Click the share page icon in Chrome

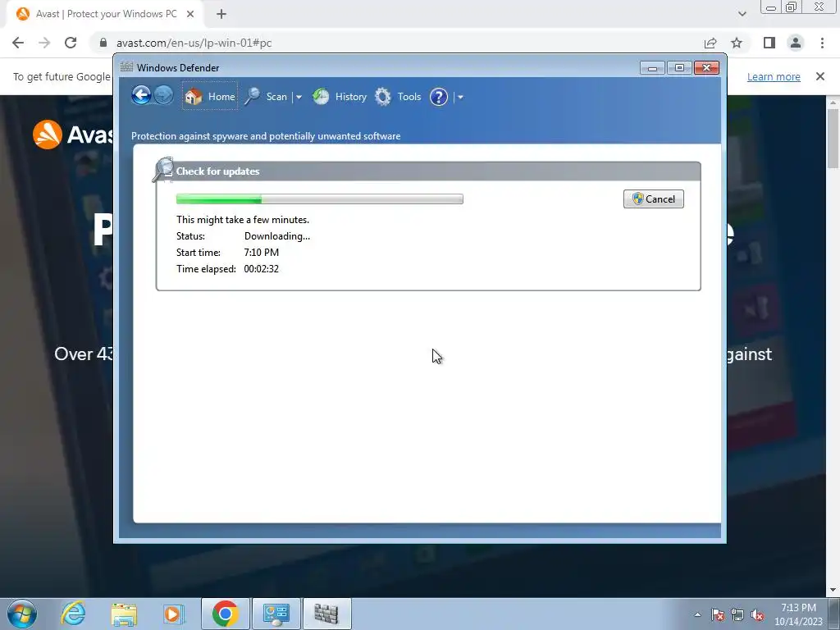(710, 43)
